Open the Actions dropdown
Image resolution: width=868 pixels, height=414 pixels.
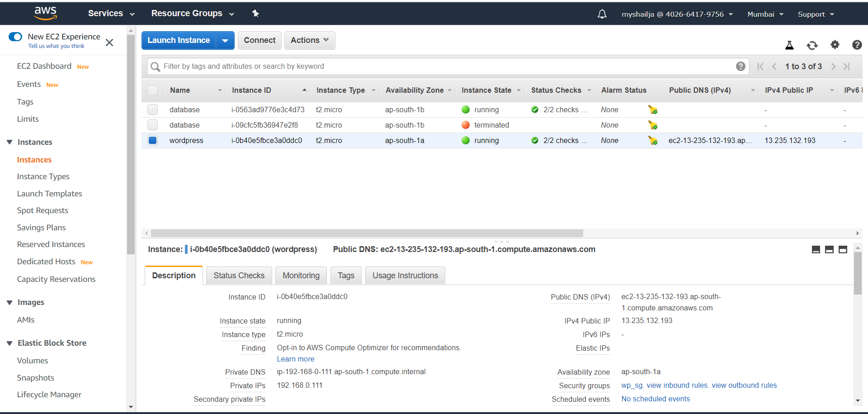pos(310,40)
